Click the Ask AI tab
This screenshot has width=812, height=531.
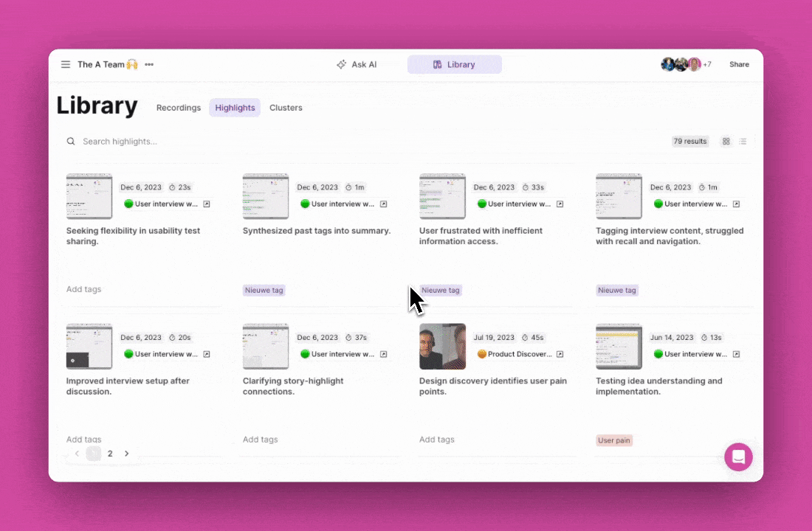[357, 65]
